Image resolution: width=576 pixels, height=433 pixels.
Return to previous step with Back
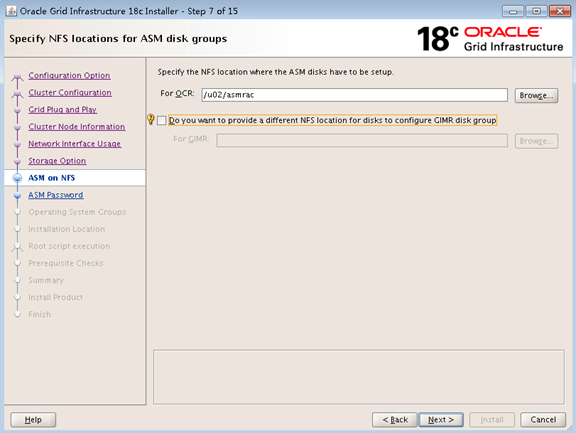tap(395, 419)
